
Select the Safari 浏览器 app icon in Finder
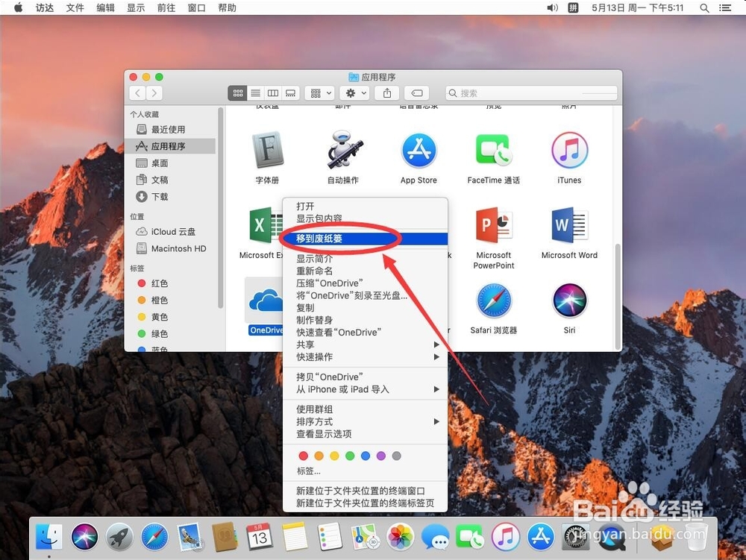coord(494,301)
